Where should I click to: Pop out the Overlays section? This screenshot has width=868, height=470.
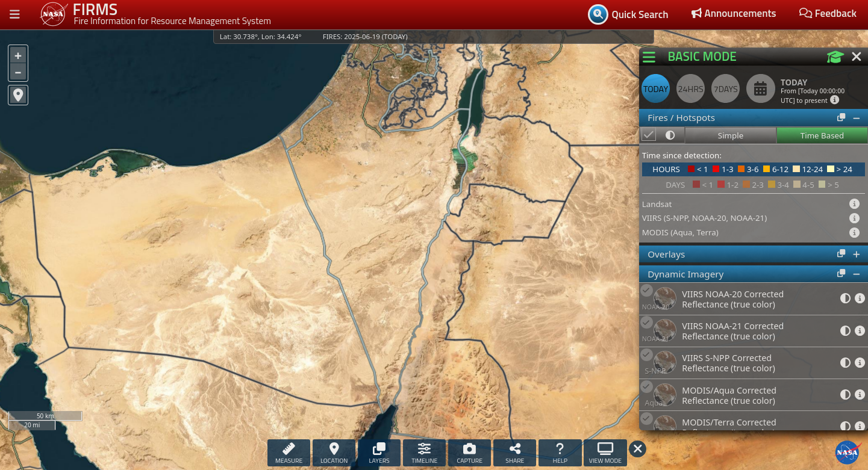click(x=841, y=254)
